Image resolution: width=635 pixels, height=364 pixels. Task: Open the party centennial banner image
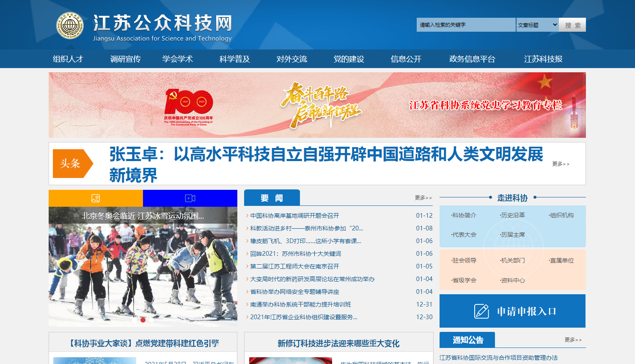317,105
